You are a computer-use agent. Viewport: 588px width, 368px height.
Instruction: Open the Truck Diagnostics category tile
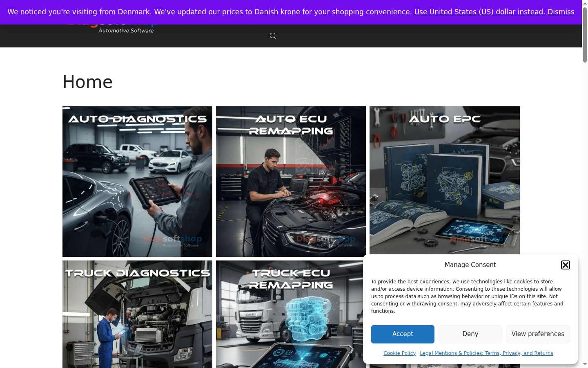point(137,314)
